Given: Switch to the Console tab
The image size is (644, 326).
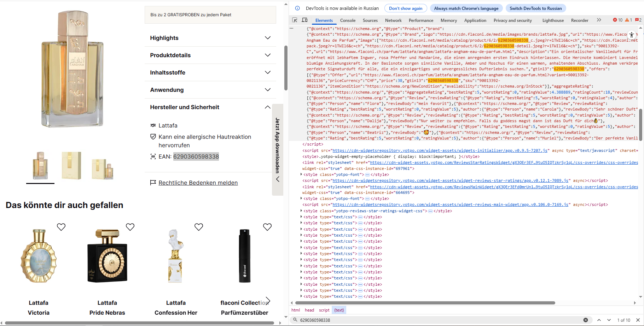Looking at the screenshot, I should (x=348, y=20).
